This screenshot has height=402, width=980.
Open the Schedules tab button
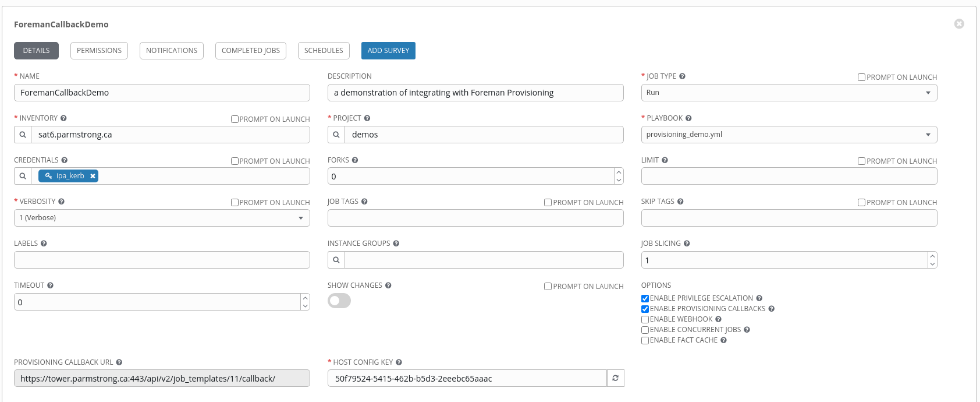point(324,51)
